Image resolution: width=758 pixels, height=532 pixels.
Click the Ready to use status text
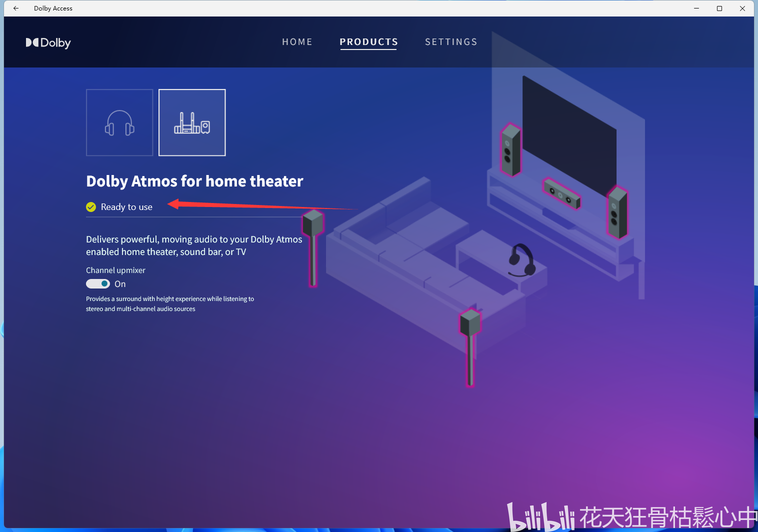click(x=126, y=207)
